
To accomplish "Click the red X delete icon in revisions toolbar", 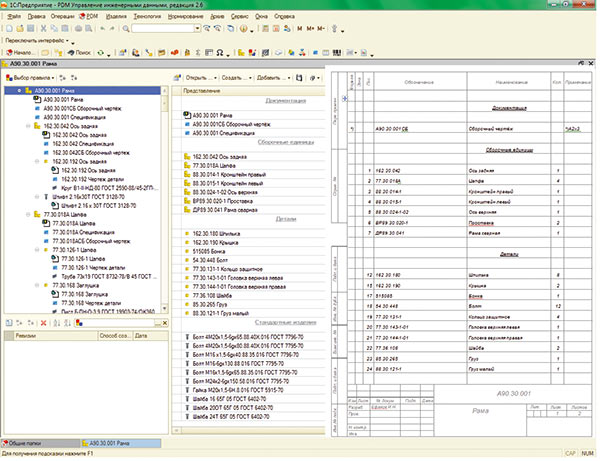I will (x=44, y=322).
